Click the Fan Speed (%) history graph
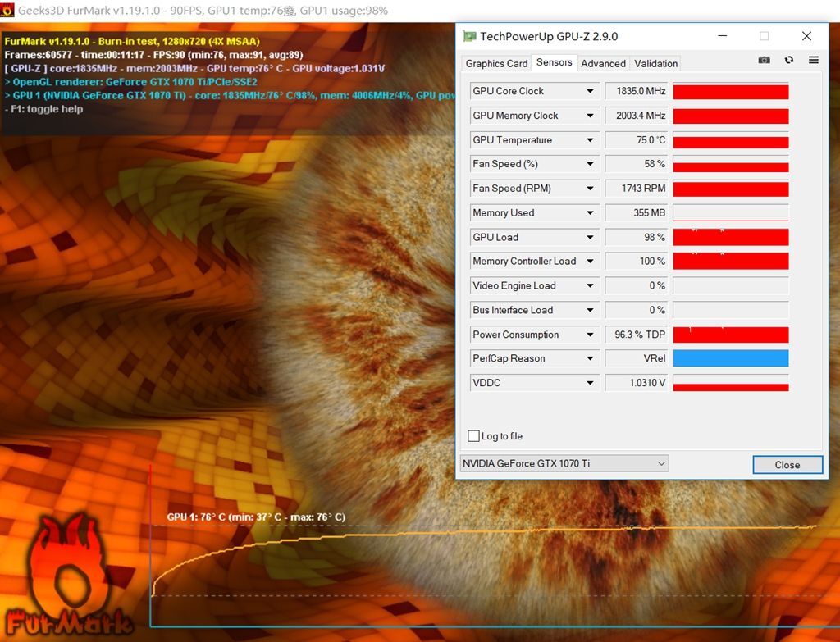 pyautogui.click(x=731, y=164)
